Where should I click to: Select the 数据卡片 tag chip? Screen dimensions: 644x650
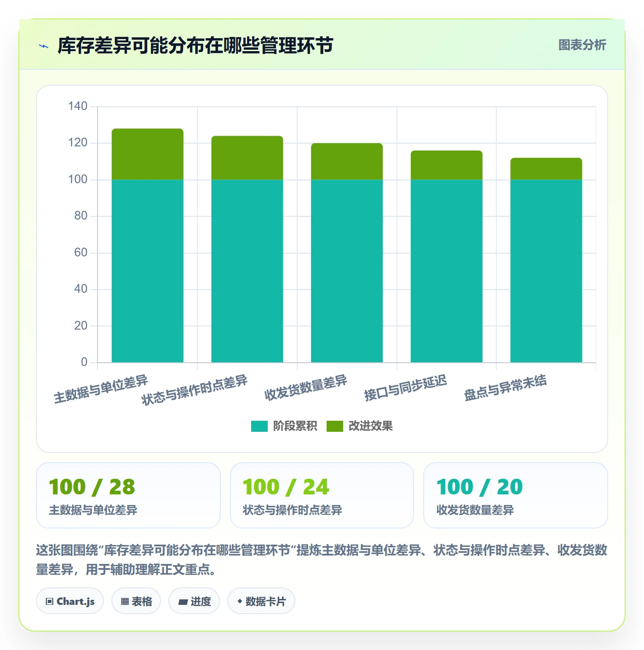[x=261, y=601]
